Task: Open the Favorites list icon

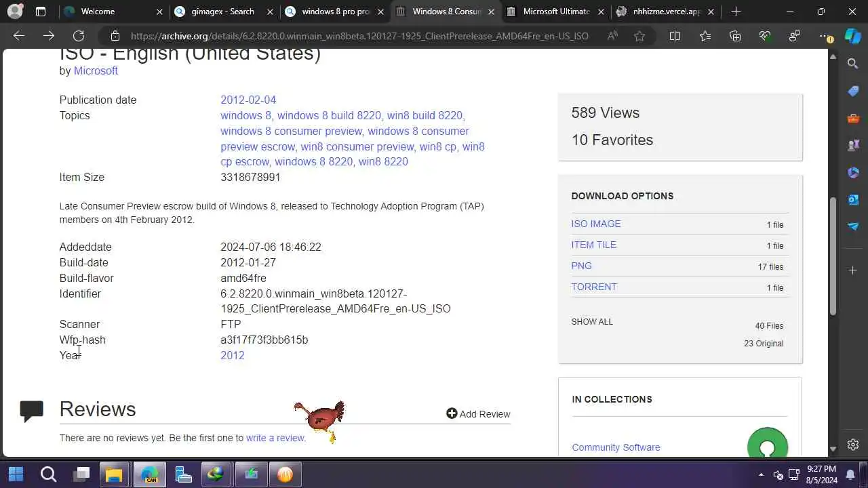Action: [x=705, y=36]
